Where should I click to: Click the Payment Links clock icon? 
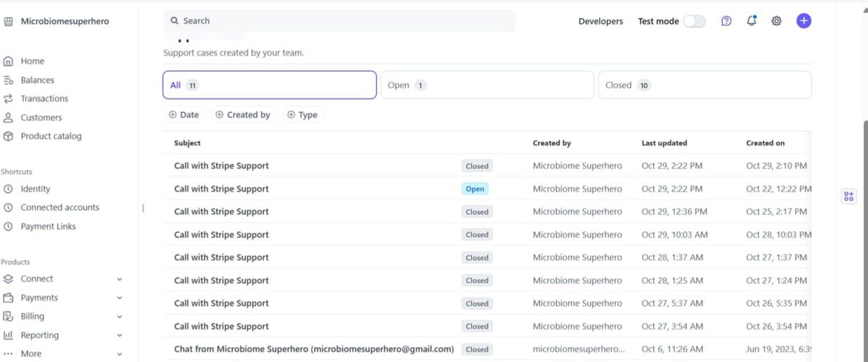coord(9,226)
